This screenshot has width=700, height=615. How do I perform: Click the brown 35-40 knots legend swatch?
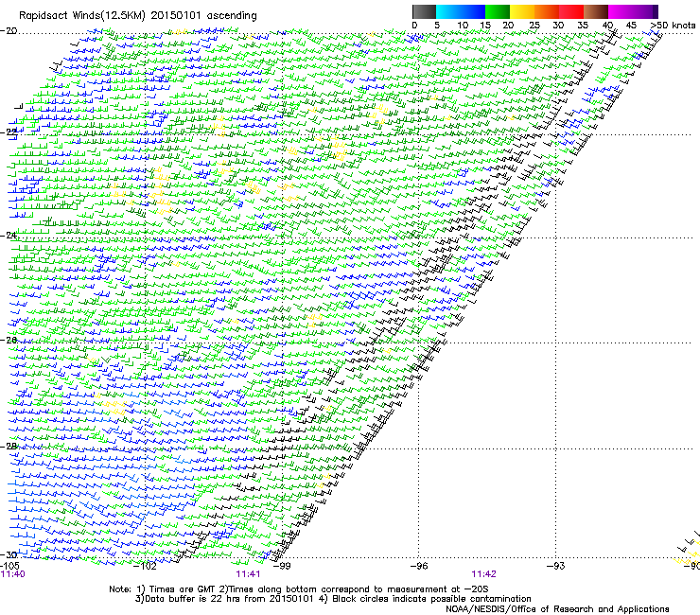tap(596, 11)
